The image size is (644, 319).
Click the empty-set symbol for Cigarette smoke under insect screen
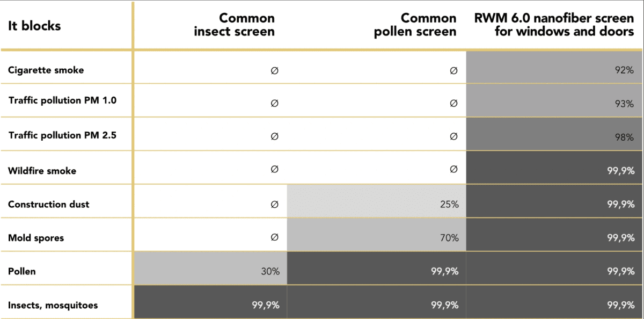point(275,70)
